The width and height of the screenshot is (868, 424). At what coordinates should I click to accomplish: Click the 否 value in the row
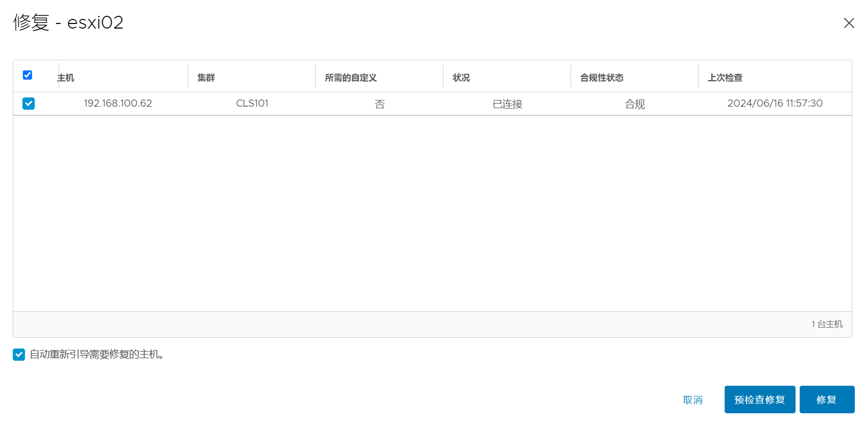[x=380, y=104]
